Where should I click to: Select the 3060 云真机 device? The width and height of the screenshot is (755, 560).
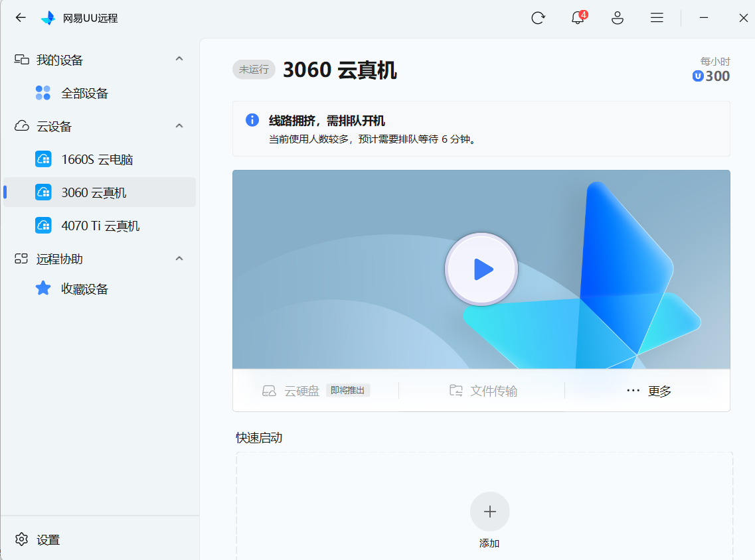[x=99, y=192]
